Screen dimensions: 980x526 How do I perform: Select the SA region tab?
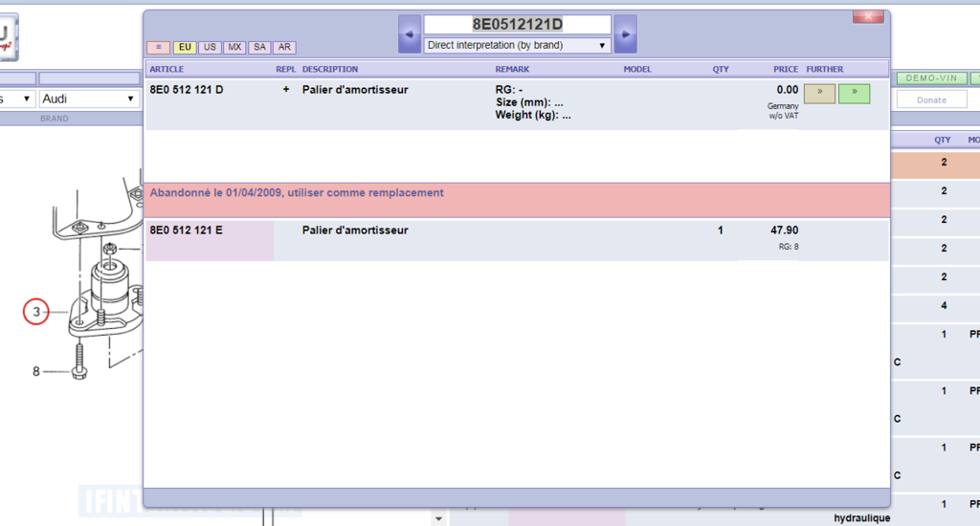[259, 47]
